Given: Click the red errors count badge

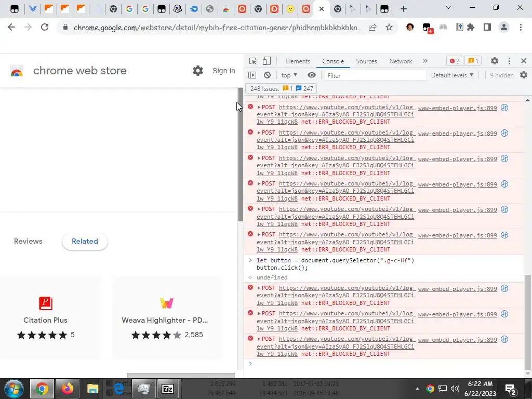Looking at the screenshot, I should [455, 61].
